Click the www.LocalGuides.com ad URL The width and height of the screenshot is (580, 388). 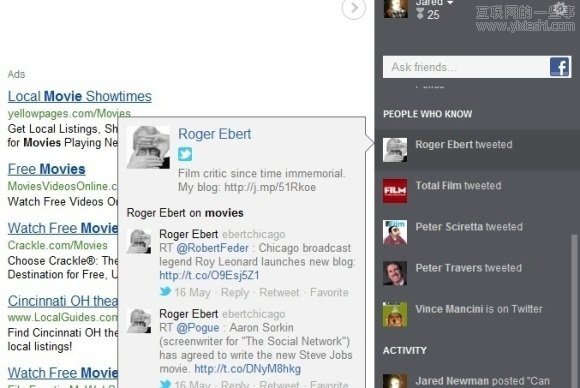pos(63,317)
